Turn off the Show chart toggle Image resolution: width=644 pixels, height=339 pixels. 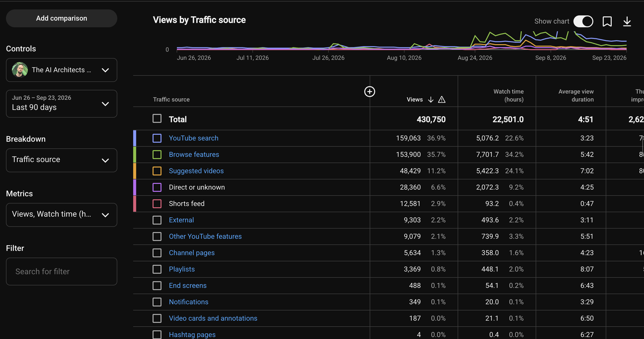(583, 21)
